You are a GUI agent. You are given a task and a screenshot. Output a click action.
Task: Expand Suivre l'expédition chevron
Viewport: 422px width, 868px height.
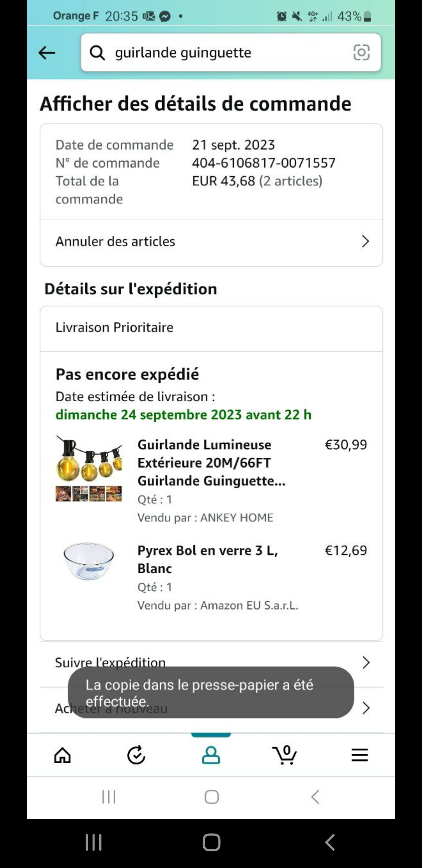[366, 662]
